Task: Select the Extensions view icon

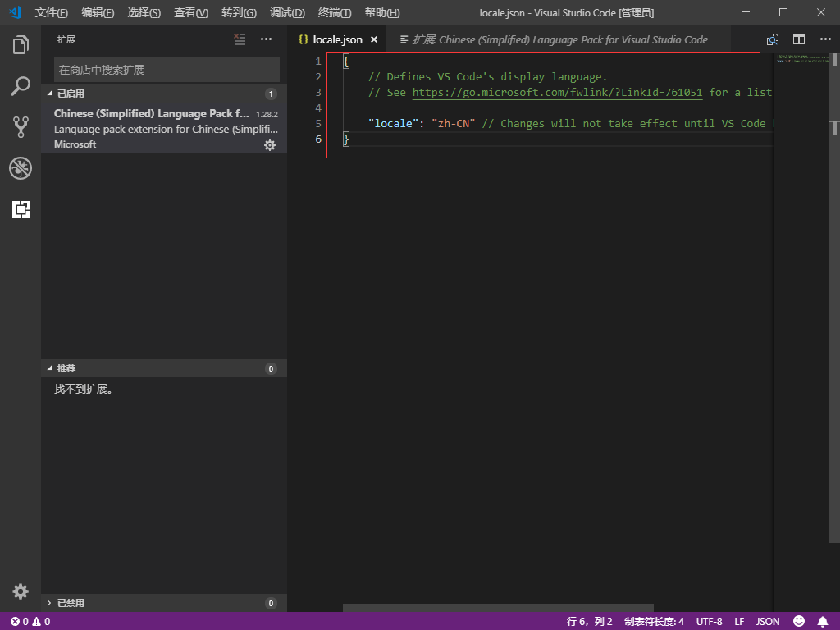Action: 21,209
